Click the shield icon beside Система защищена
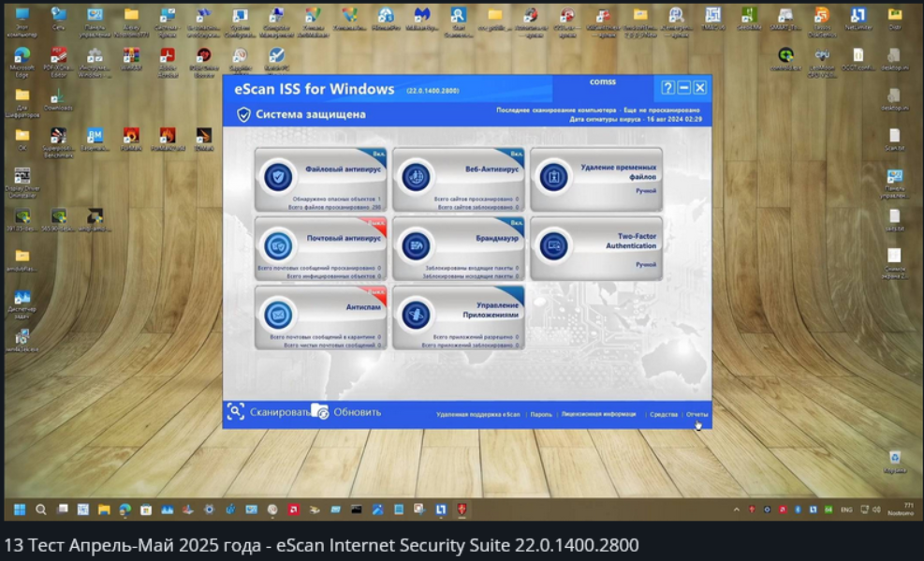Viewport: 924px width, 561px height. (243, 114)
